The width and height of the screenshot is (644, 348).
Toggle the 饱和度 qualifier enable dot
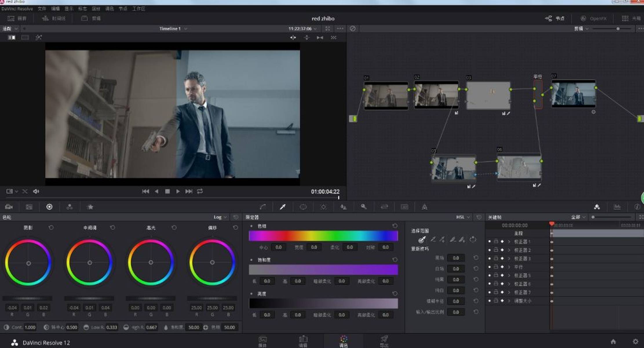click(x=251, y=260)
